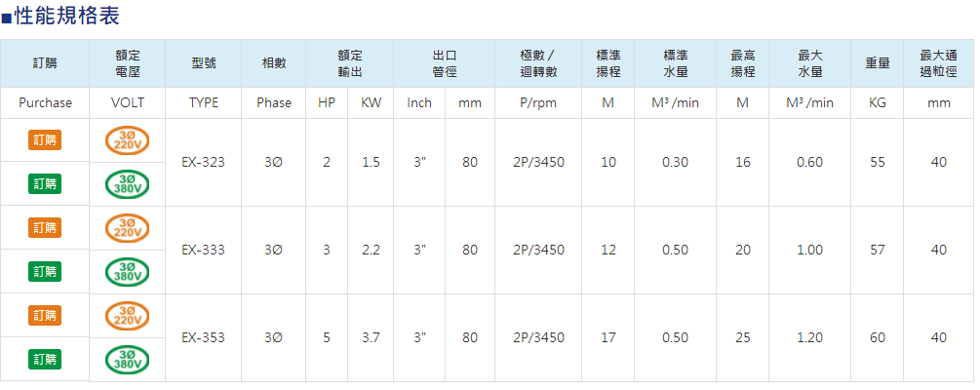Click orange 訂購 button for EX-333 220V
Image resolution: width=980 pixels, height=390 pixels.
click(x=45, y=227)
